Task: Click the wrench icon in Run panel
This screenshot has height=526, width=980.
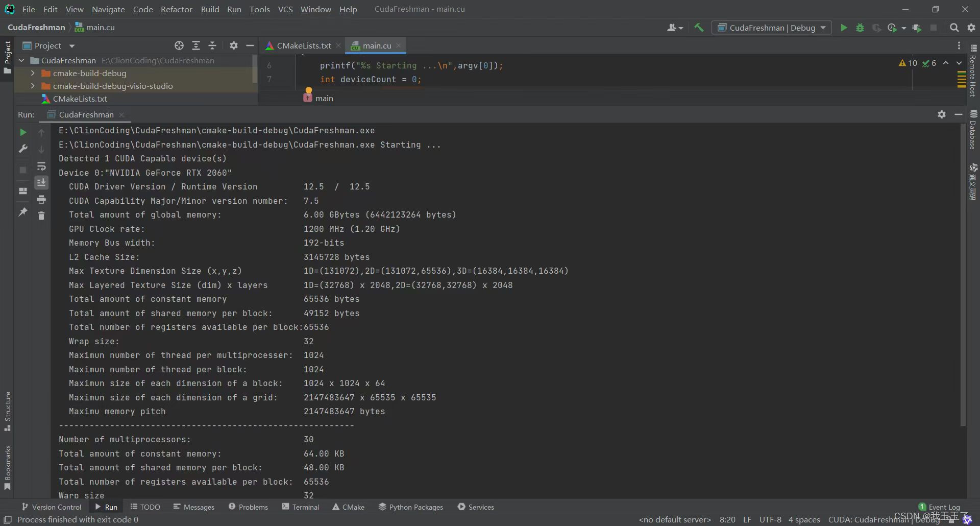Action: tap(23, 149)
